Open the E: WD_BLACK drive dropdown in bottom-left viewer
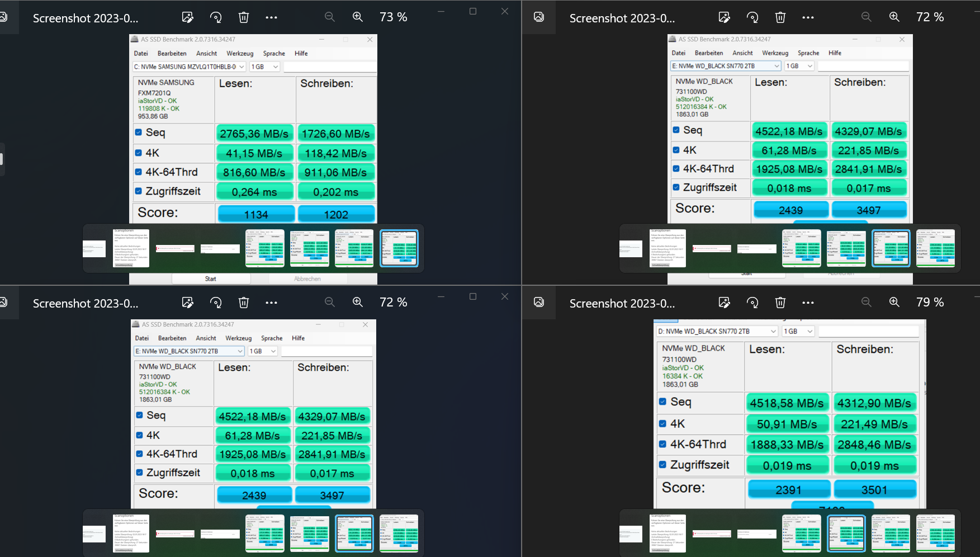 coord(189,351)
